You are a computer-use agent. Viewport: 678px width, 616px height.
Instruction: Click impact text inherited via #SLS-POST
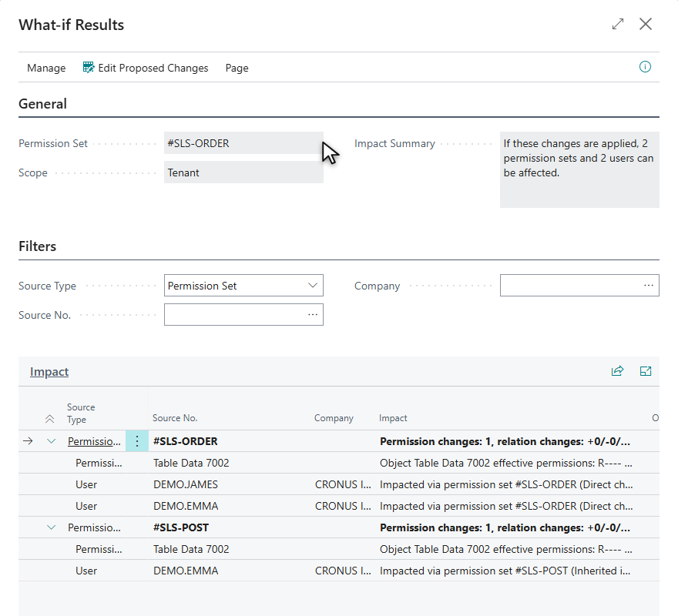tap(505, 571)
